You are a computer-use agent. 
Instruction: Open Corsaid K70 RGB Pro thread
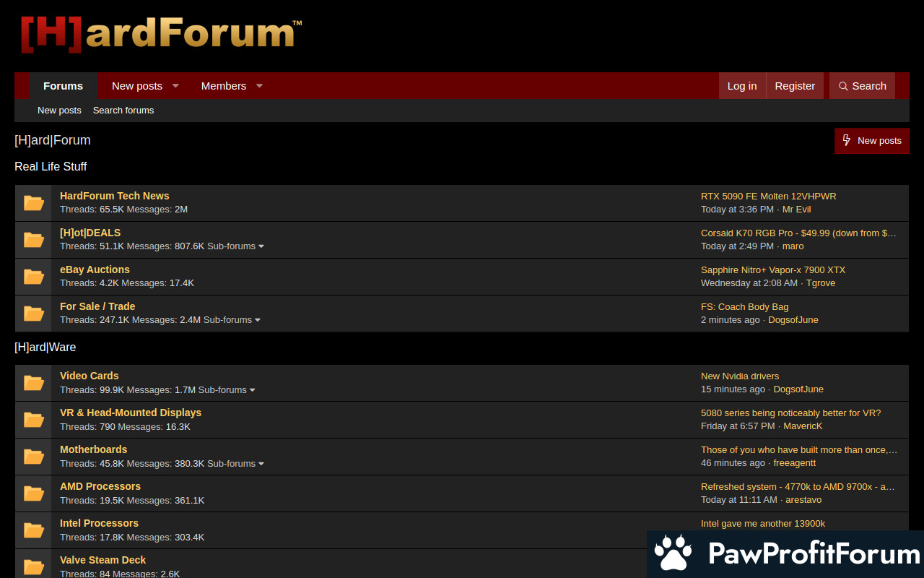pos(798,233)
